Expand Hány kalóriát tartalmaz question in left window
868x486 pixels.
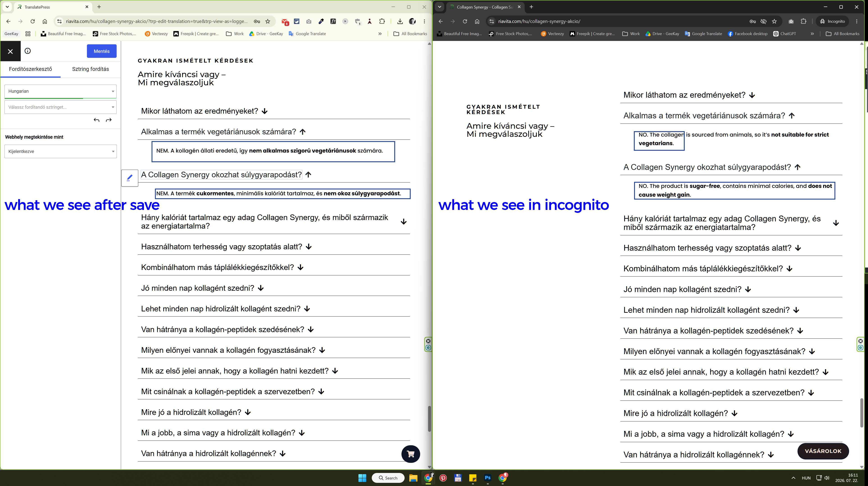(274, 222)
